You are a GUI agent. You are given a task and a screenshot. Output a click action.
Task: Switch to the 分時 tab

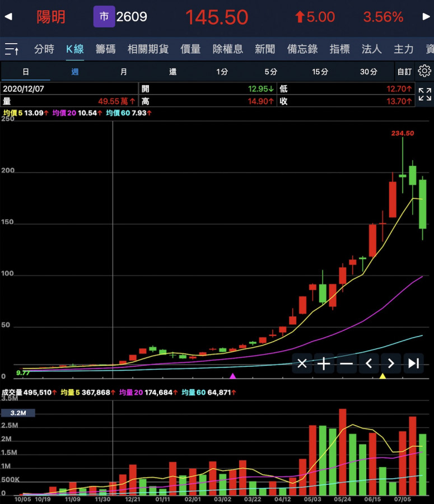44,49
